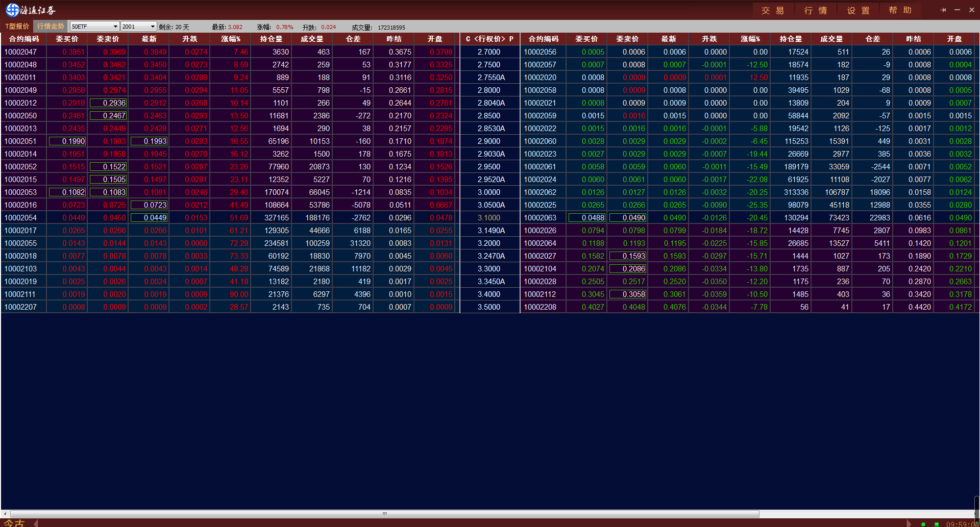Click the 剩余: 20 天 days-remaining label
Screen dimensions: 980x527
pyautogui.click(x=174, y=27)
